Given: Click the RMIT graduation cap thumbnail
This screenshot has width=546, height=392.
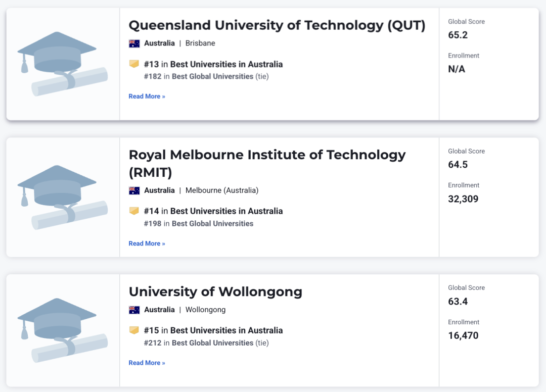Looking at the screenshot, I should point(63,197).
